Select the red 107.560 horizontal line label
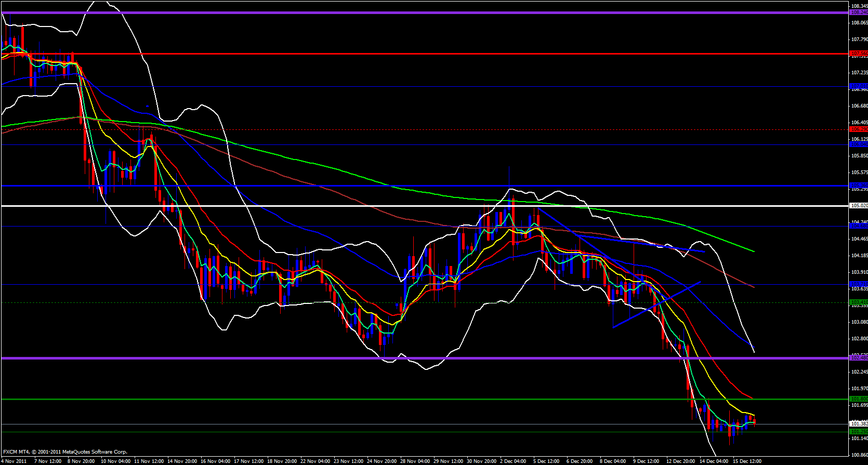868x465 pixels. (858, 54)
